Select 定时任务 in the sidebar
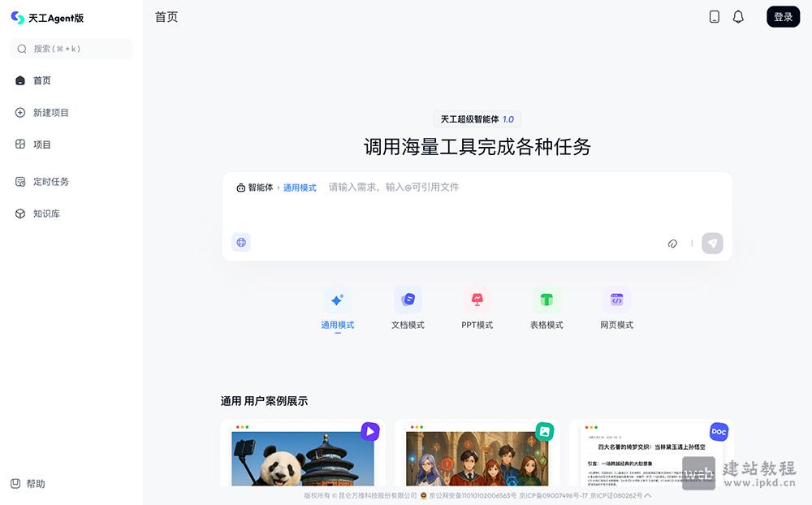 click(49, 181)
